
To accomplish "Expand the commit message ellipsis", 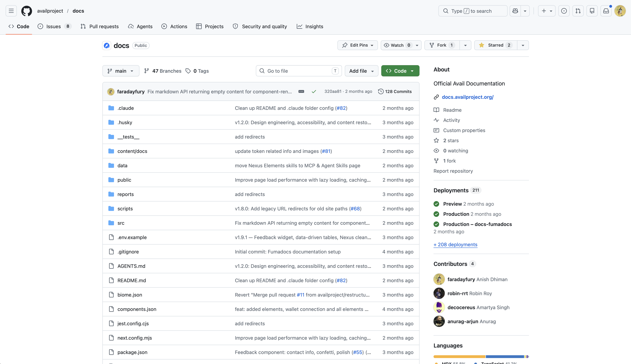I will click(301, 91).
